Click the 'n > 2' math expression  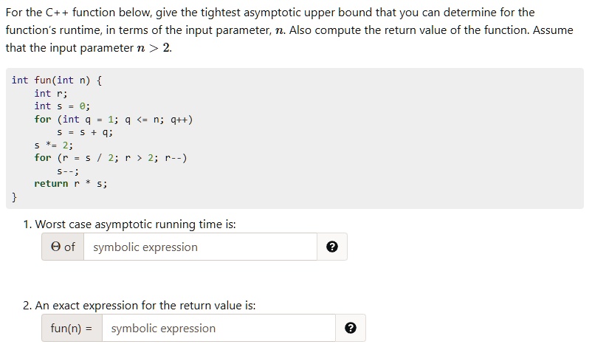[154, 48]
